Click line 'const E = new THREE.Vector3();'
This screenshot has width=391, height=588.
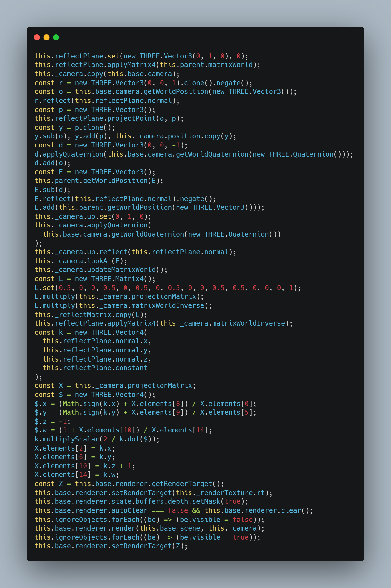pos(95,172)
